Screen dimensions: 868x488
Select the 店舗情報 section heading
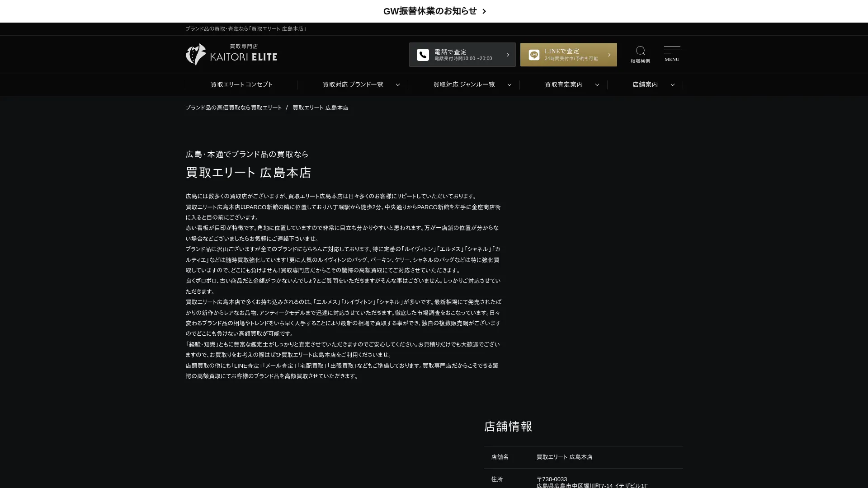point(508,426)
